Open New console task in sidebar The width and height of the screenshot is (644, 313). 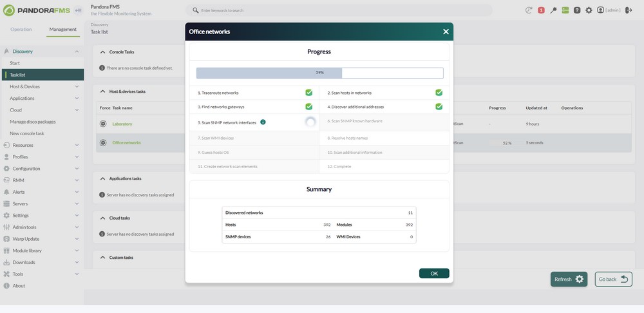(27, 133)
